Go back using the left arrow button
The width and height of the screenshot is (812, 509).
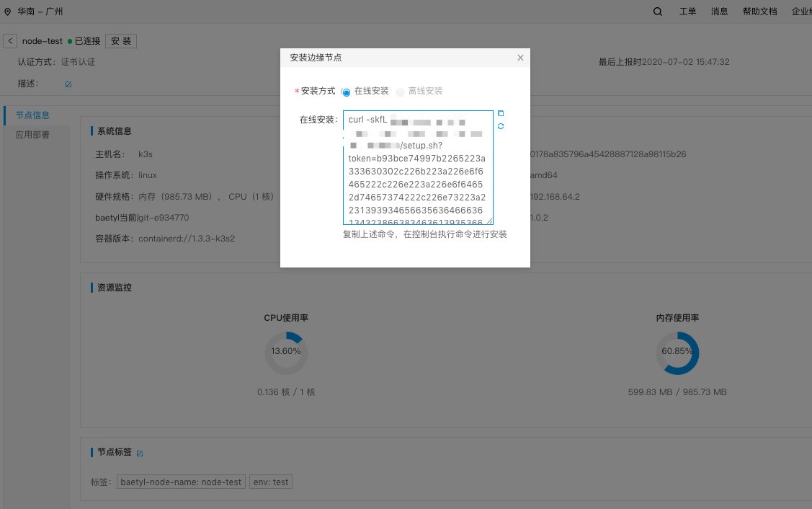(10, 41)
